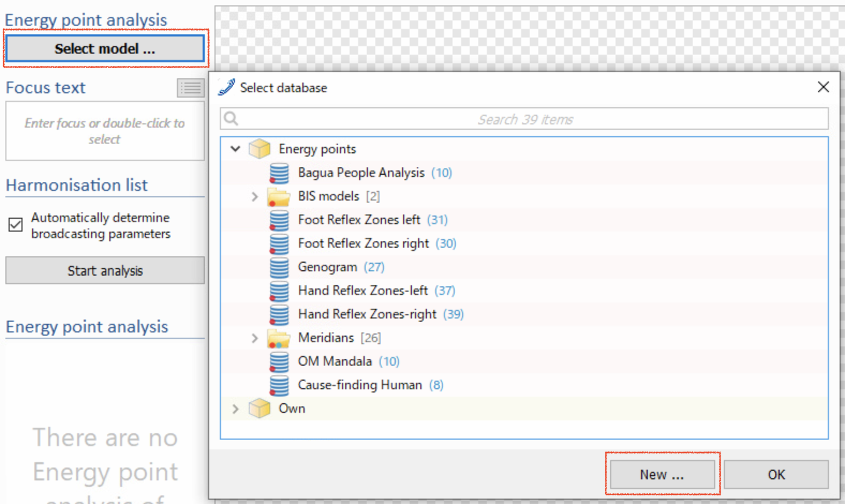Image resolution: width=845 pixels, height=504 pixels.
Task: Select the Energy points root label
Action: click(x=317, y=149)
